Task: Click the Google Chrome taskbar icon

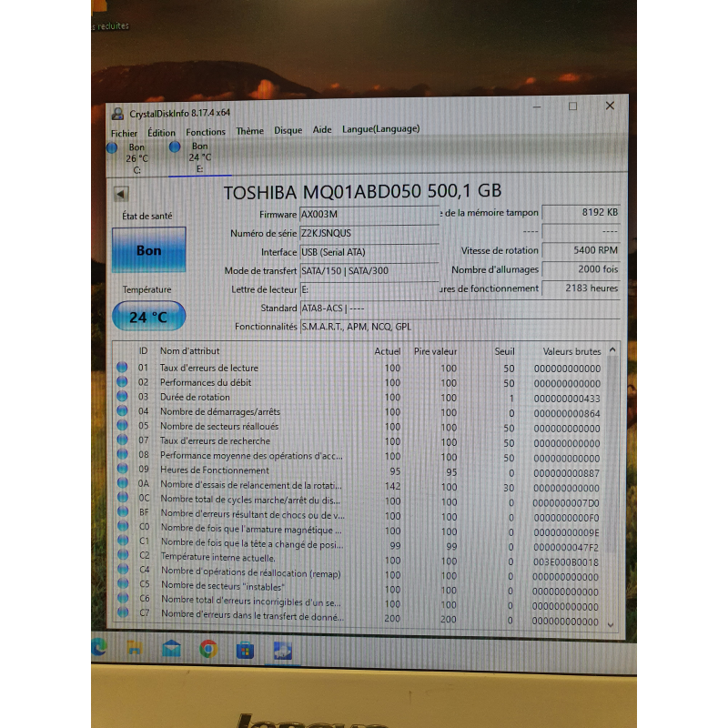Action: tap(209, 650)
